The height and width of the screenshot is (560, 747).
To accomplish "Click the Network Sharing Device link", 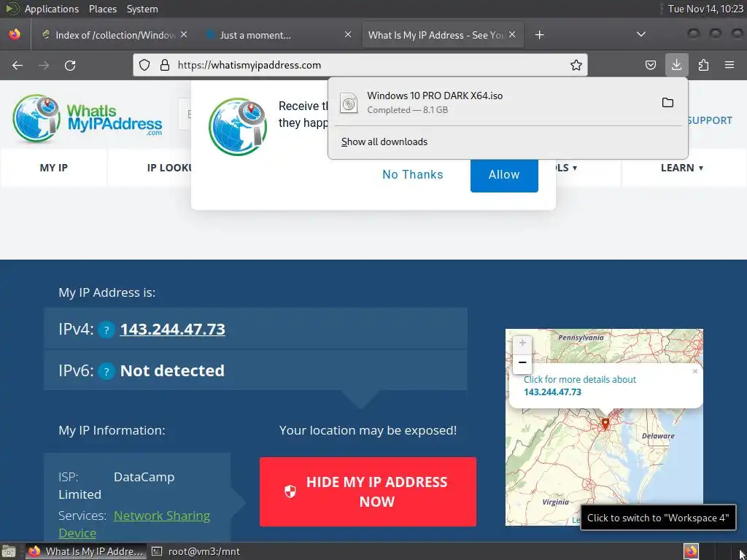I will pos(134,524).
